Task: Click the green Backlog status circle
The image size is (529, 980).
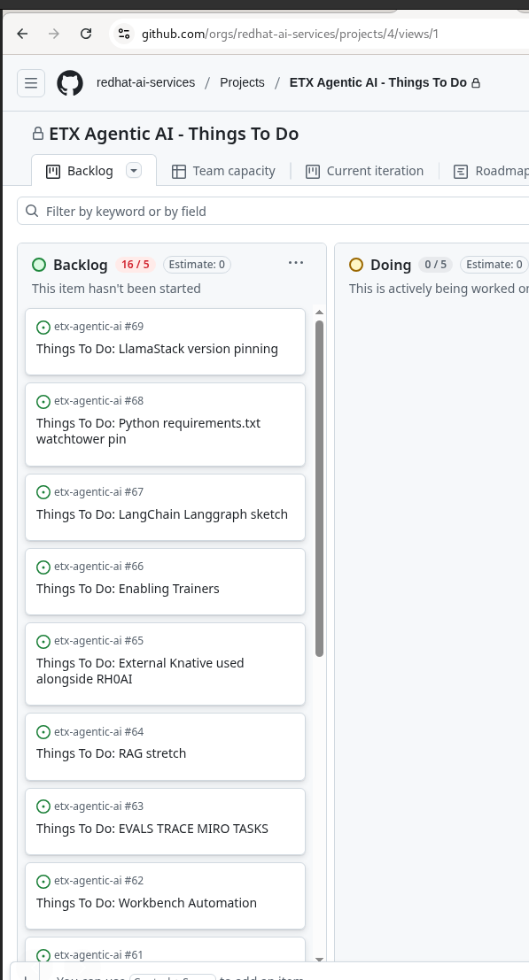Action: (x=39, y=265)
